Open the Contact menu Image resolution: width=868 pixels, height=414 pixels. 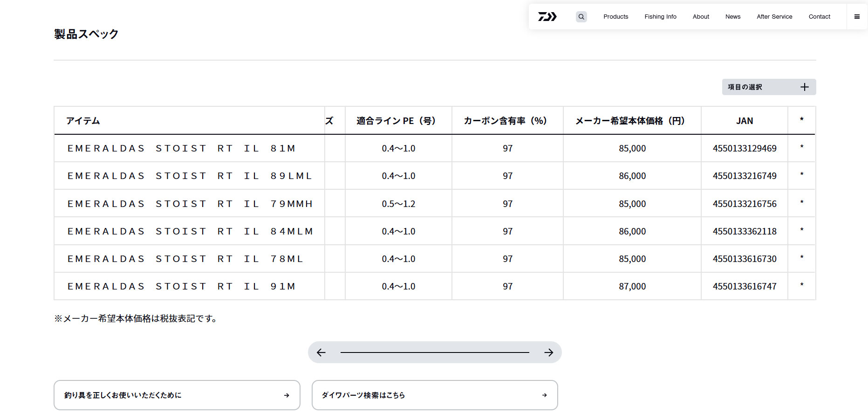820,17
